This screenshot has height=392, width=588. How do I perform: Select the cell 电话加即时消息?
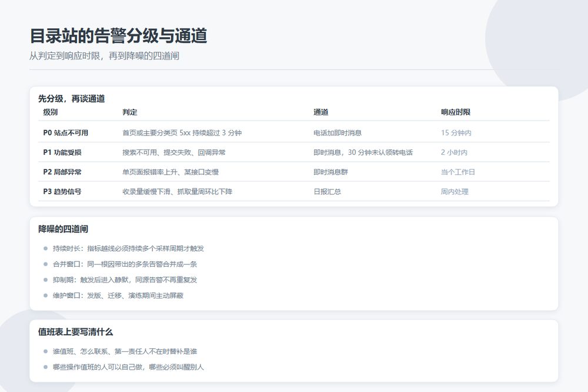(338, 132)
